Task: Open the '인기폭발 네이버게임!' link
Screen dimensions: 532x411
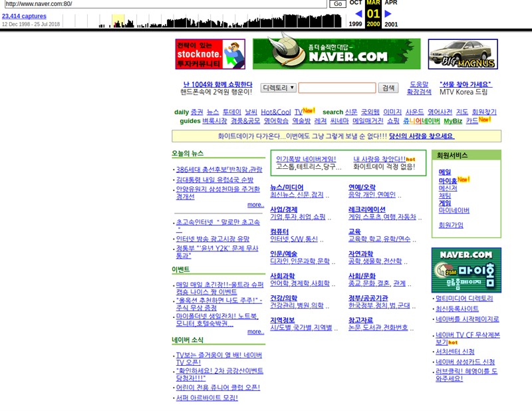Action: point(306,159)
